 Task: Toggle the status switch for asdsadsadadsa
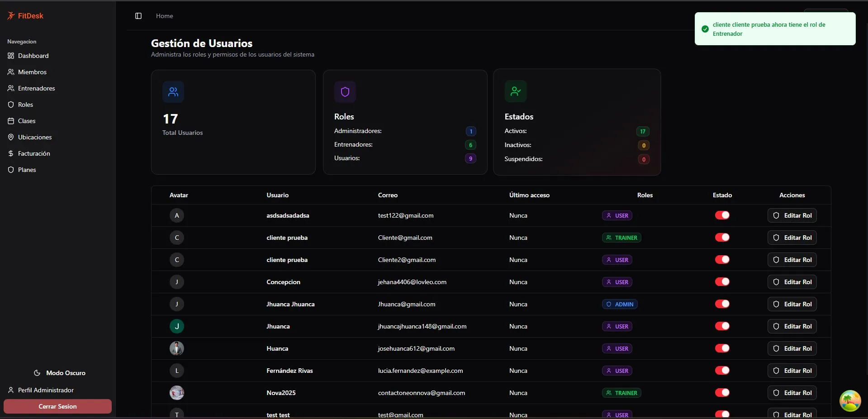coord(722,215)
